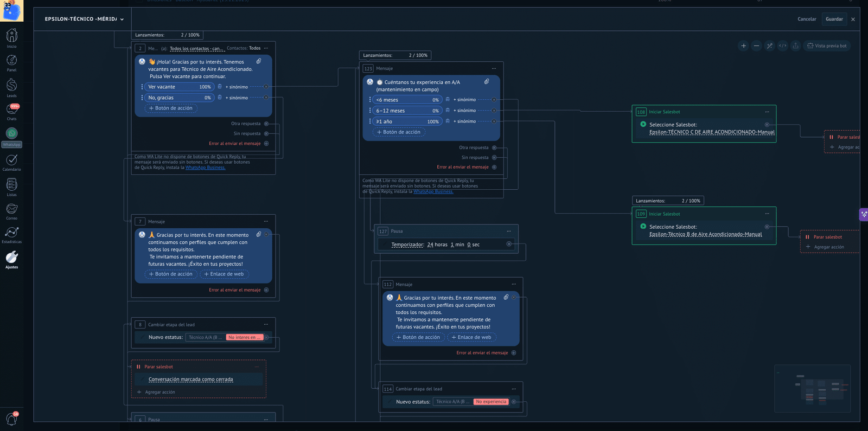
Task: Go to Calendario in left sidebar
Action: click(11, 162)
